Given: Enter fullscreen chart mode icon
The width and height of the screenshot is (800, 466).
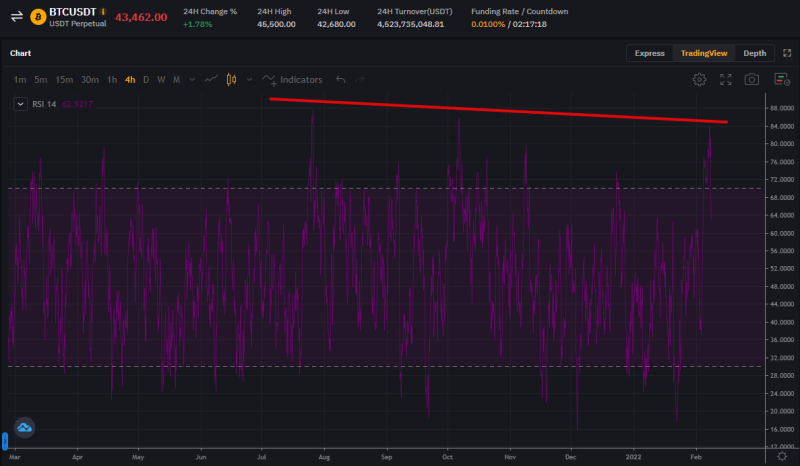Looking at the screenshot, I should [726, 79].
